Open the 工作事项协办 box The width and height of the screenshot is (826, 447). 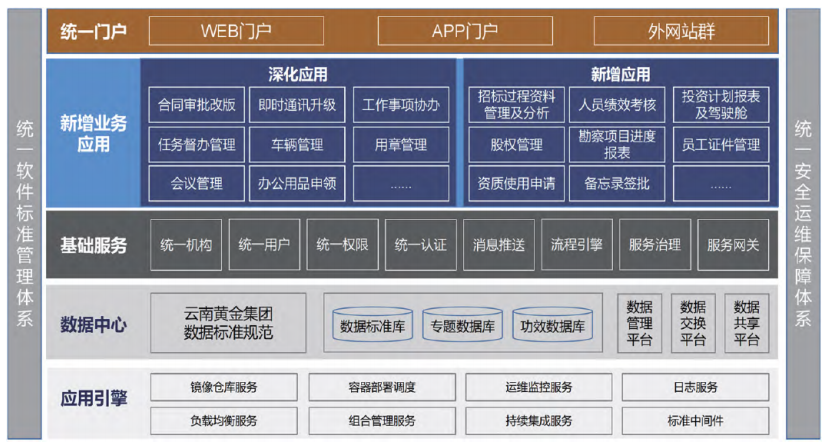(401, 105)
